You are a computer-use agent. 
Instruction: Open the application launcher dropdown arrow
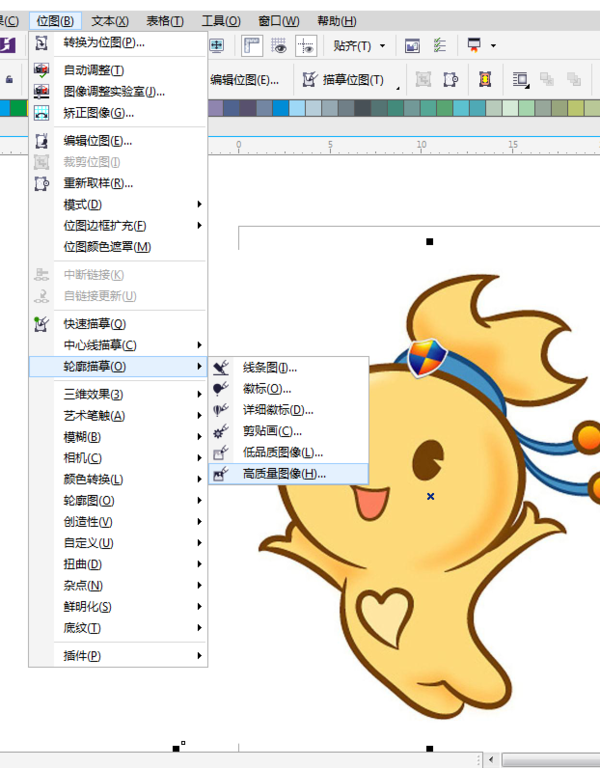tap(493, 46)
